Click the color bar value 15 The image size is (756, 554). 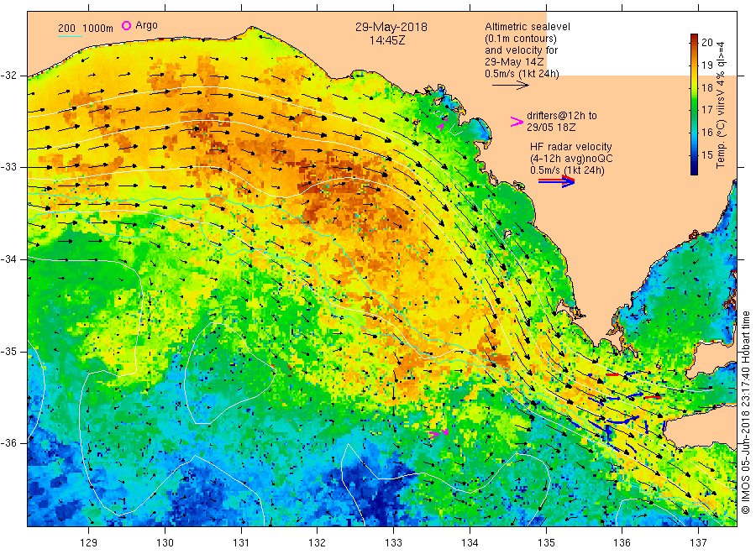706,154
